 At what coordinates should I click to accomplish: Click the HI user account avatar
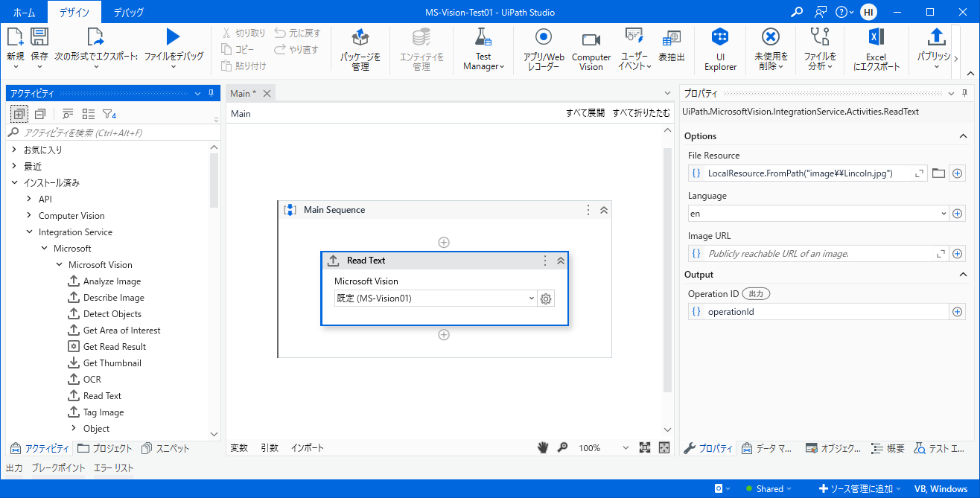pyautogui.click(x=868, y=12)
